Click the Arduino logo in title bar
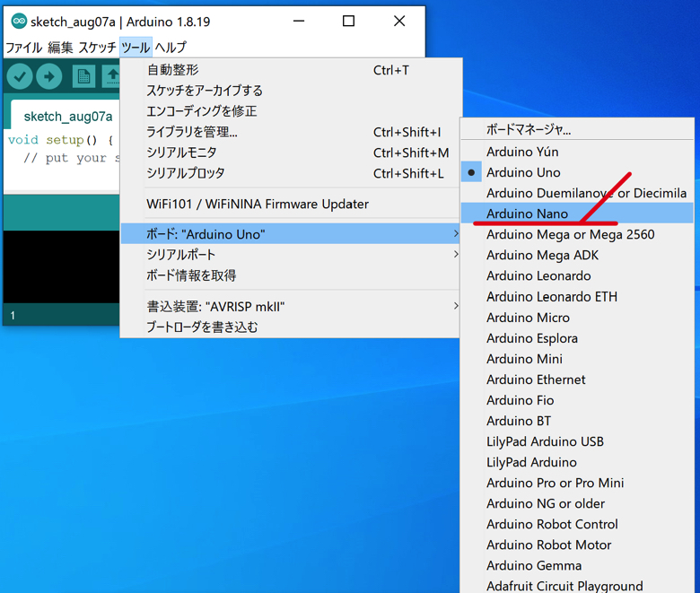Viewport: 700px width, 593px height. (x=19, y=21)
